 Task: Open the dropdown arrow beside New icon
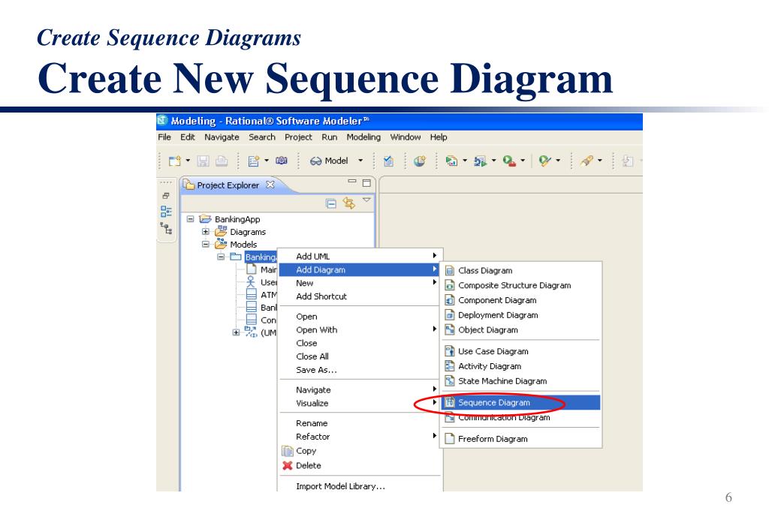point(188,160)
